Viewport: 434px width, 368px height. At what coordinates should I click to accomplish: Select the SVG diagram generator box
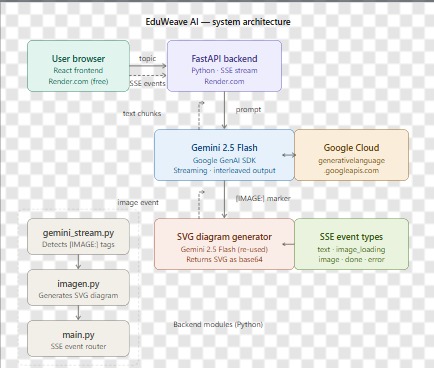(x=224, y=244)
